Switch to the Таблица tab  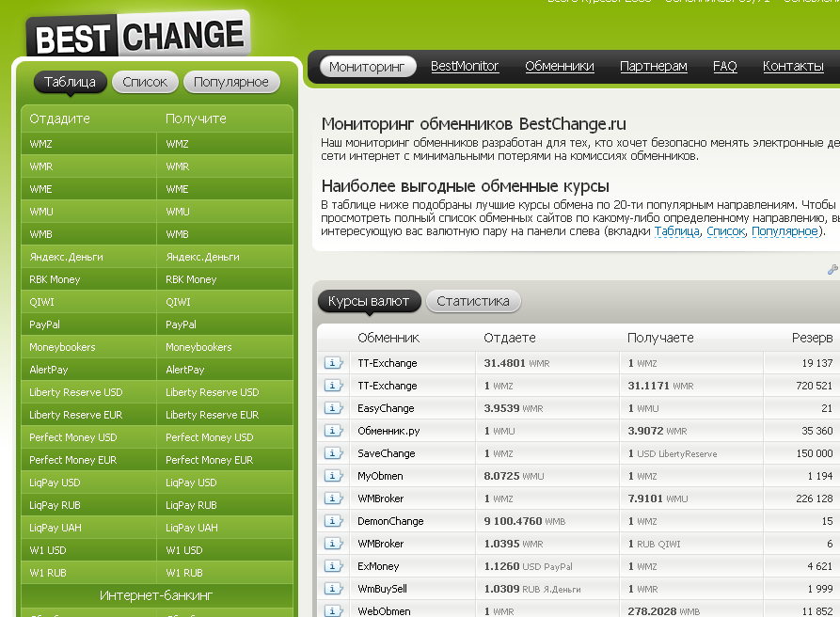tap(71, 82)
